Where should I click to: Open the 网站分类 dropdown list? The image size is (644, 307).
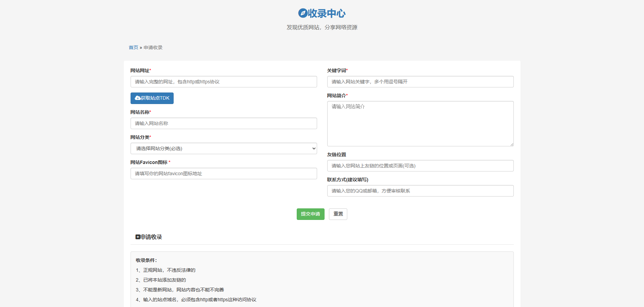(223, 148)
